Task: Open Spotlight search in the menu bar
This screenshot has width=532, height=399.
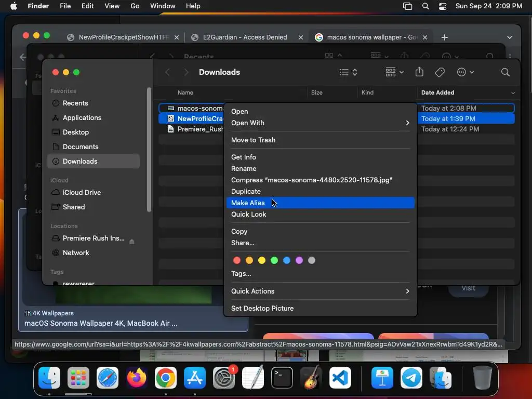Action: pos(425,6)
